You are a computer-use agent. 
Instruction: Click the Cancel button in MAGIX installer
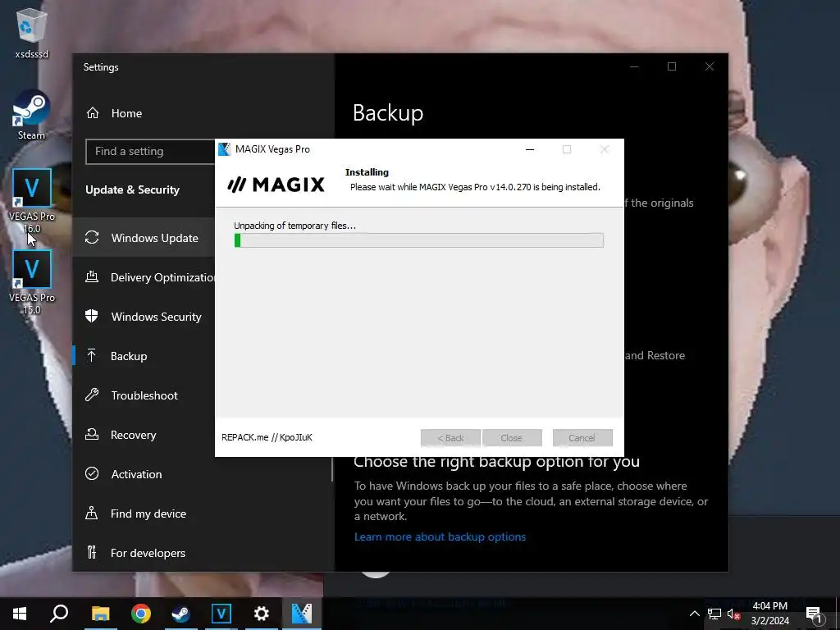[x=582, y=438]
